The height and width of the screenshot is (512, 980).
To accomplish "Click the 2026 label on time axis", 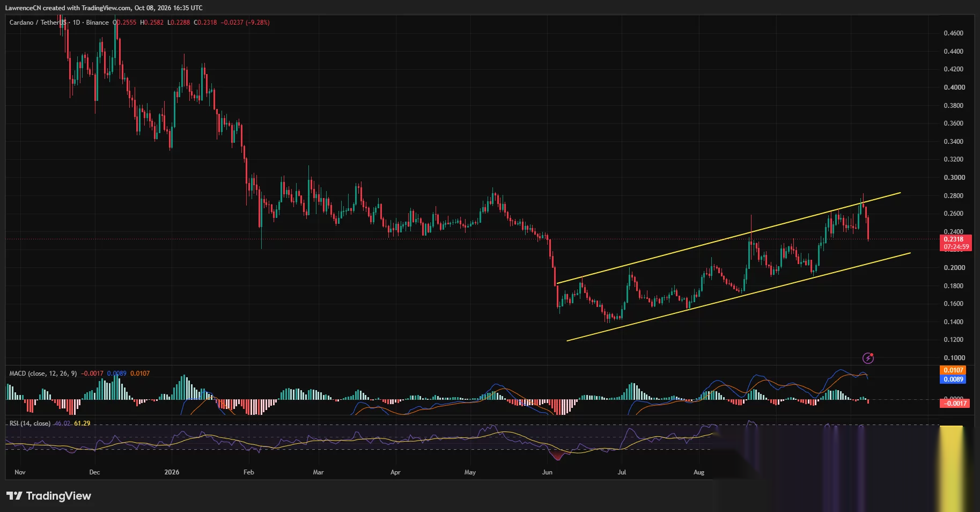I will pos(172,472).
